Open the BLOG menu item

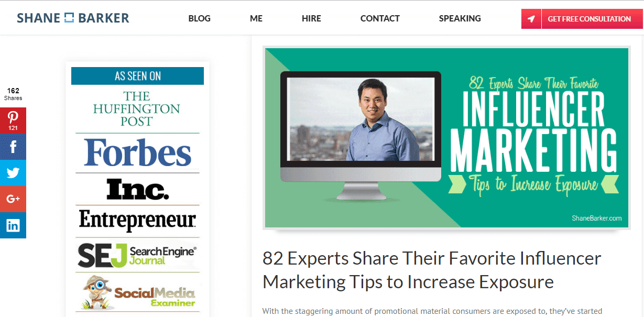(x=199, y=18)
